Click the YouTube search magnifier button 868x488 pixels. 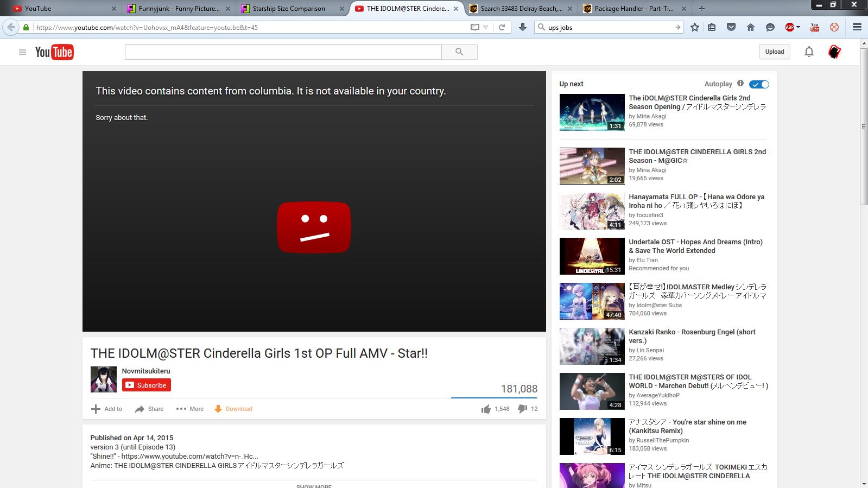click(x=459, y=52)
